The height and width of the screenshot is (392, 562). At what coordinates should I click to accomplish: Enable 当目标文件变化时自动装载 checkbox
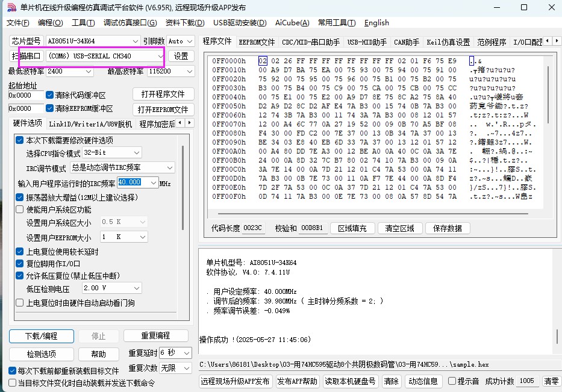[12, 383]
